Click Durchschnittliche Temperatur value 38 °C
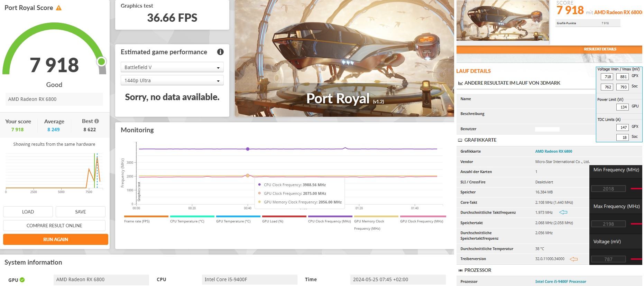Image resolution: width=644 pixels, height=286 pixels. point(540,249)
